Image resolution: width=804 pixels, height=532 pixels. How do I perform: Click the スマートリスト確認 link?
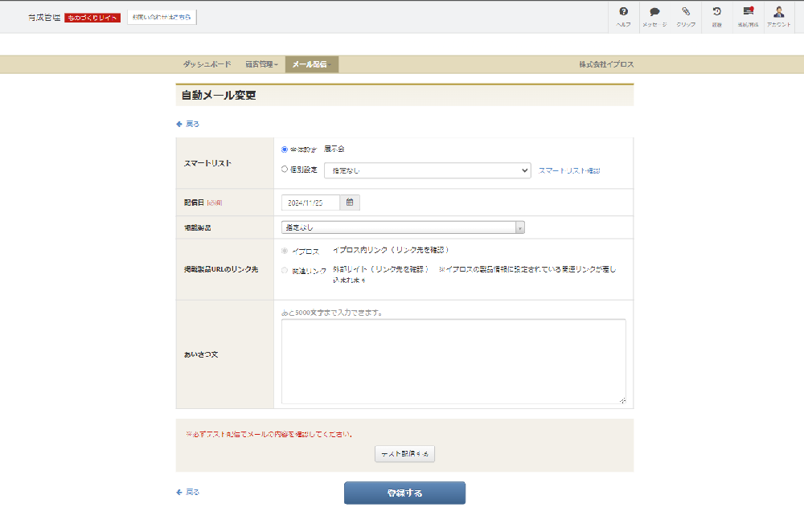tap(569, 170)
